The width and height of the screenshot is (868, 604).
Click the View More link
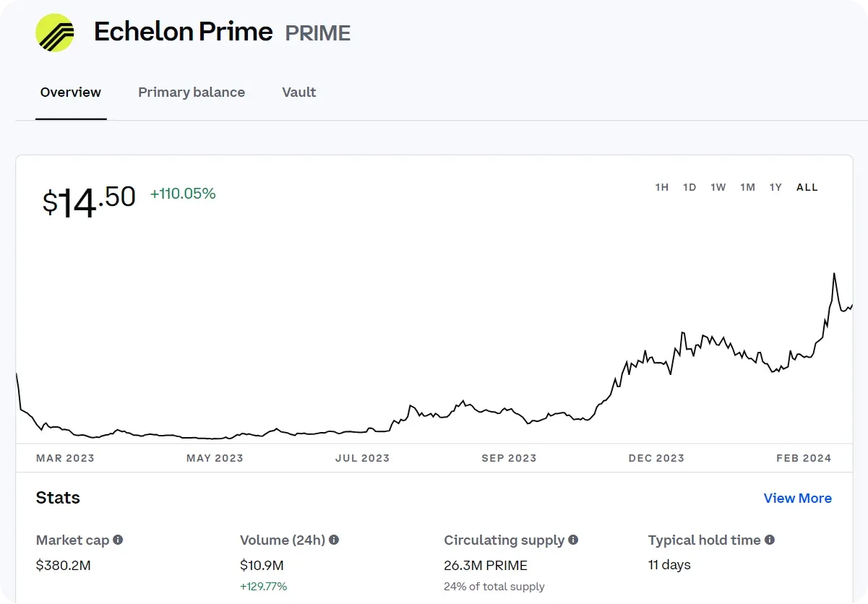coord(797,499)
